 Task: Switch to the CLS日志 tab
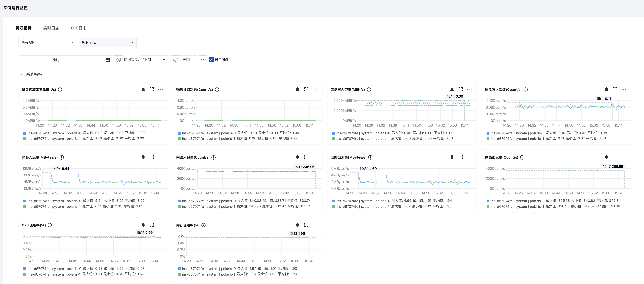[79, 28]
